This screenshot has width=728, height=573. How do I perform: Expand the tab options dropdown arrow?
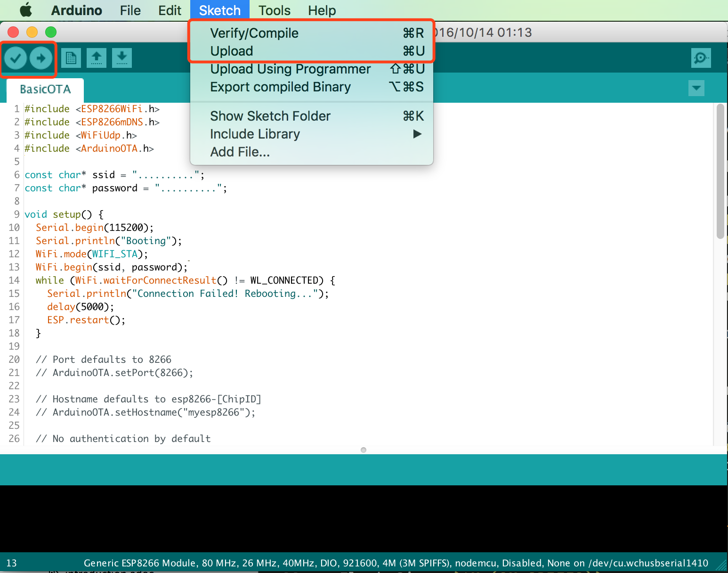tap(696, 88)
